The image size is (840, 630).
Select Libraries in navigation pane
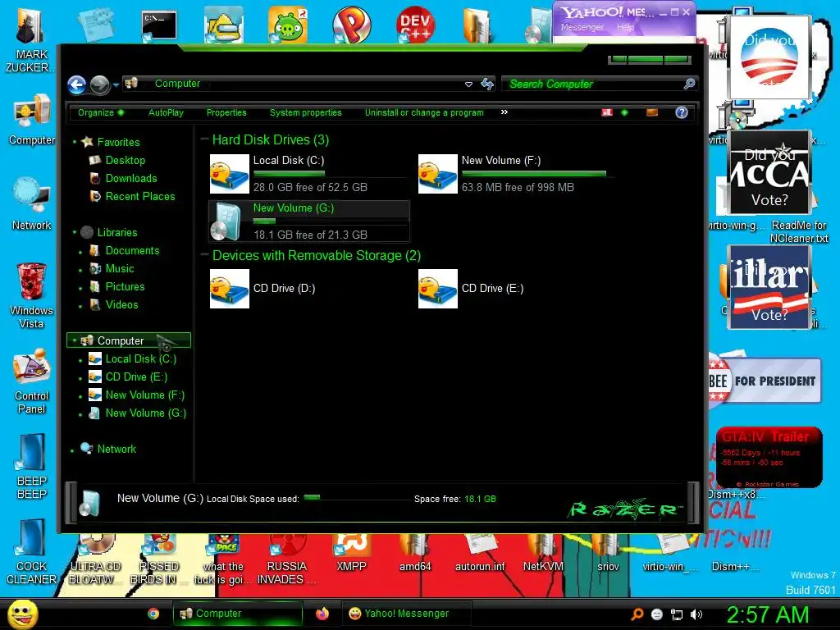pyautogui.click(x=116, y=232)
